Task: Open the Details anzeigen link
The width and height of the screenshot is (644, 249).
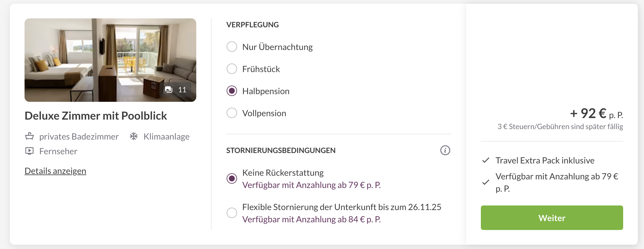Action: 55,171
